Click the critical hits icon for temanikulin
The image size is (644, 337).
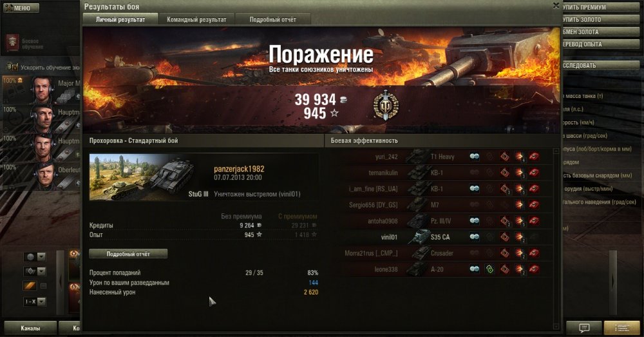(505, 173)
